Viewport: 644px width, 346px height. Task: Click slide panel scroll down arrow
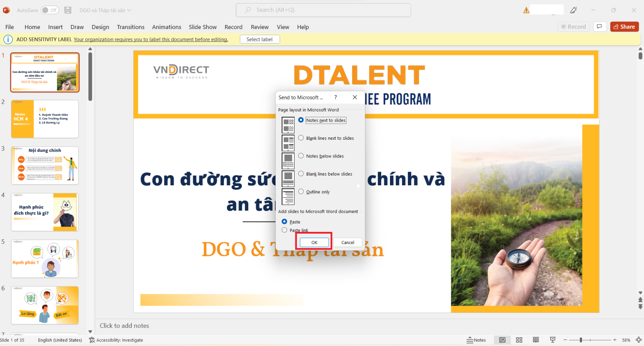pyautogui.click(x=90, y=332)
